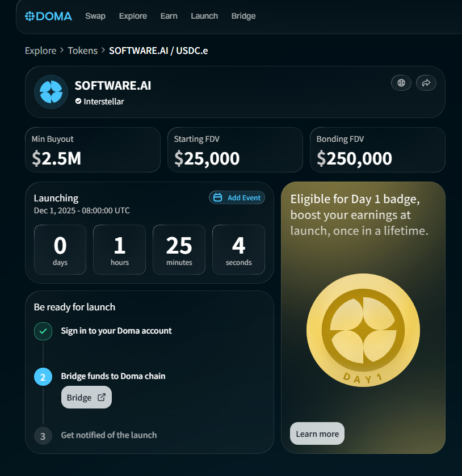Viewport: 462px width, 476px height.
Task: Click the share arrow icon
Action: coord(426,83)
